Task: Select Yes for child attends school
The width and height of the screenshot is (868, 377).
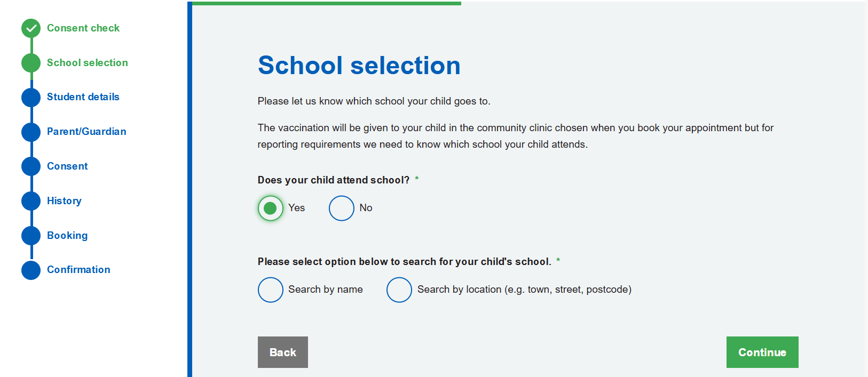Action: pyautogui.click(x=271, y=208)
